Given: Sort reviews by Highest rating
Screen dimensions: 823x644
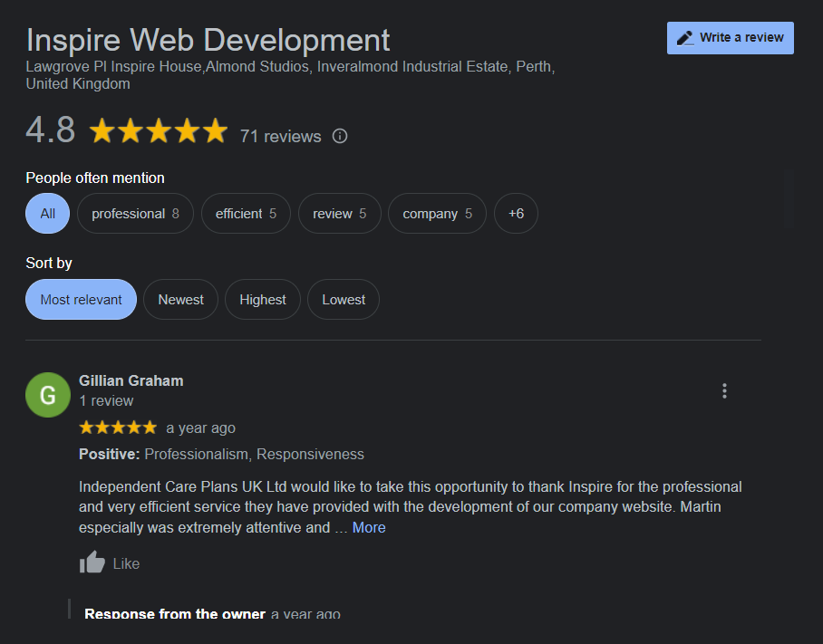Looking at the screenshot, I should pos(263,300).
